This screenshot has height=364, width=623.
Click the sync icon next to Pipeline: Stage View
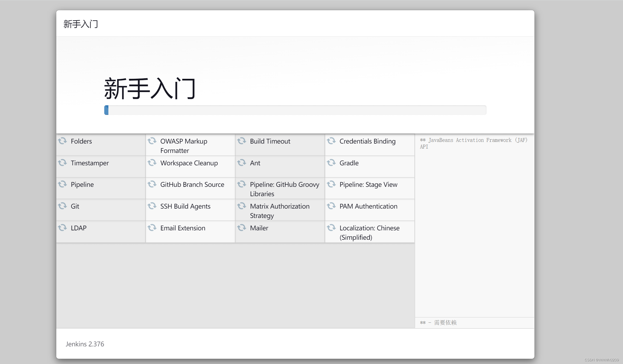pyautogui.click(x=331, y=184)
